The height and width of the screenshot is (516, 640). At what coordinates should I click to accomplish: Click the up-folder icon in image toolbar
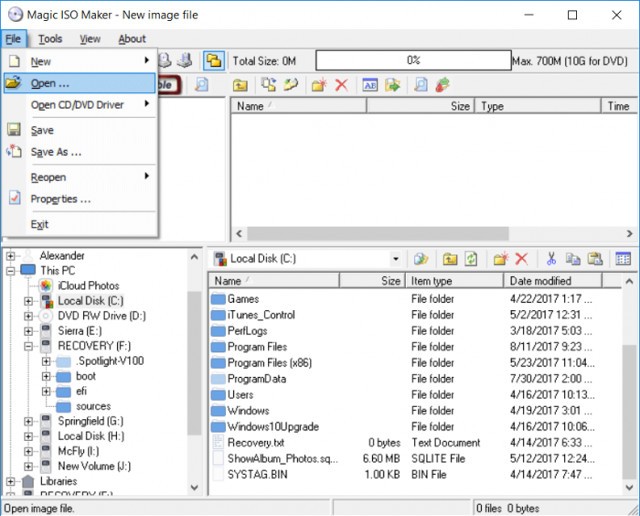[x=241, y=85]
